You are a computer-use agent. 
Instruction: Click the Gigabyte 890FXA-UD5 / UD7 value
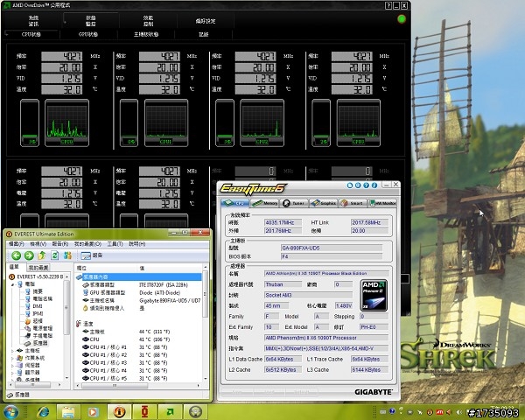pyautogui.click(x=170, y=301)
